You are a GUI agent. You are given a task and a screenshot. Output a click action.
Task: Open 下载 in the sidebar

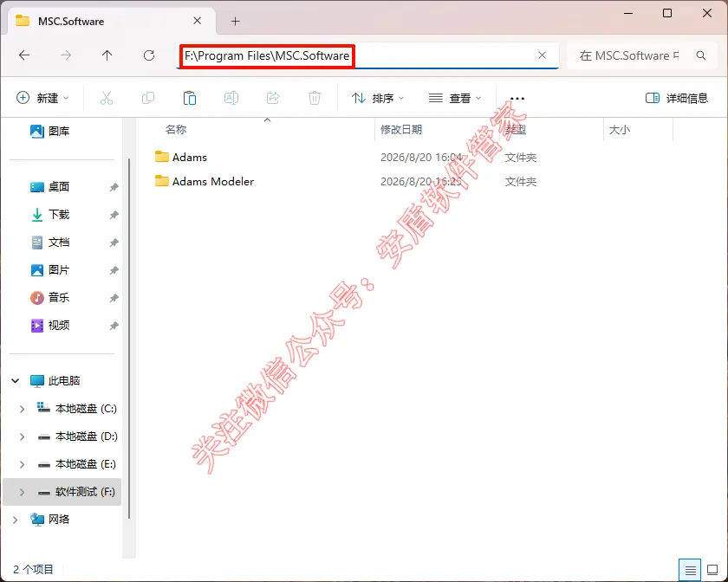pyautogui.click(x=50, y=215)
